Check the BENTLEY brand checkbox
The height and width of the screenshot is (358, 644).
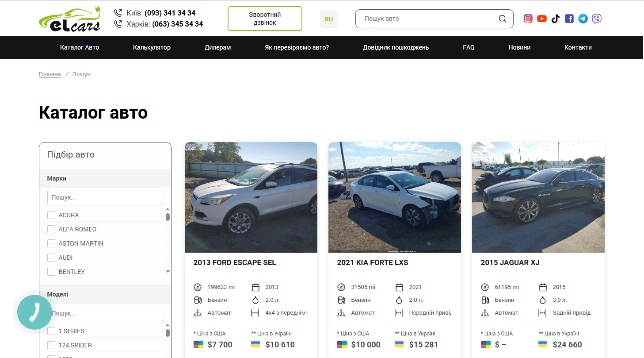coord(51,272)
